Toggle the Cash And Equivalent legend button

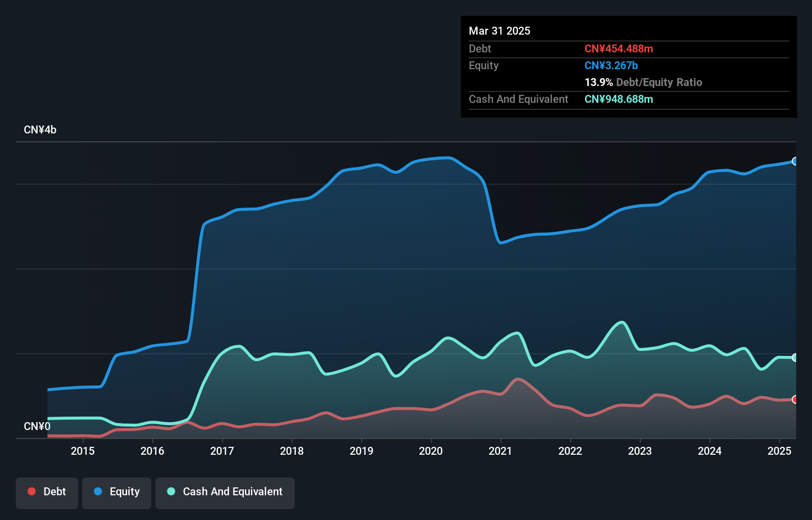coord(225,493)
